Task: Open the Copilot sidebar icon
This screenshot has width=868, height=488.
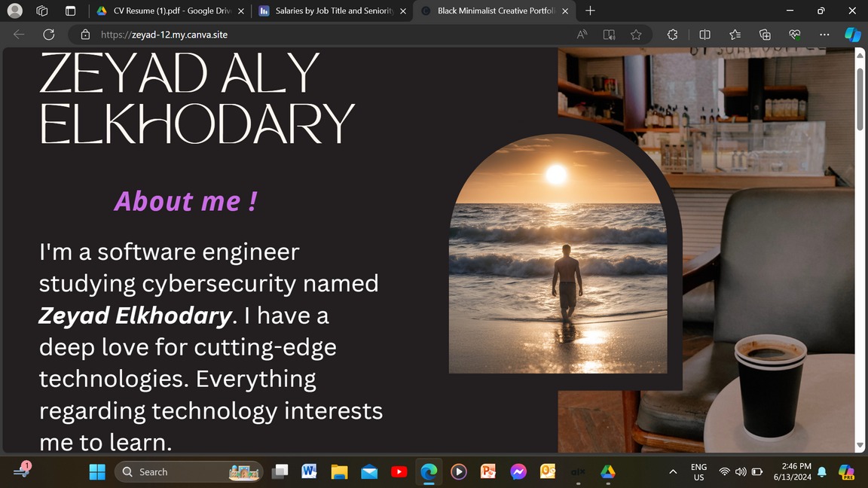Action: point(852,35)
